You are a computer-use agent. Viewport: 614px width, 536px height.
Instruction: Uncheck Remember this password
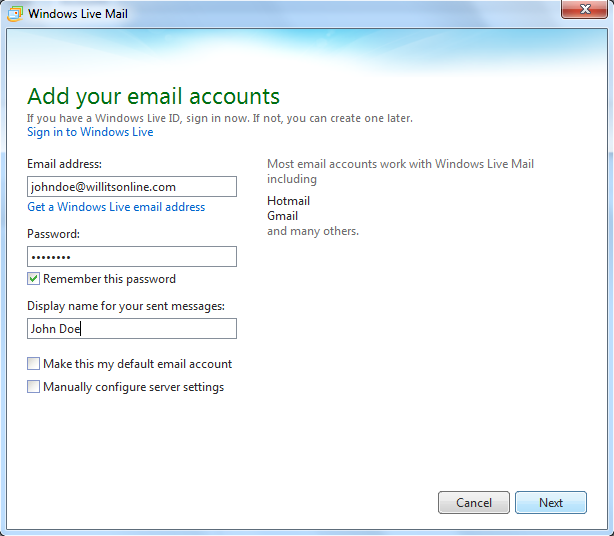pyautogui.click(x=33, y=279)
